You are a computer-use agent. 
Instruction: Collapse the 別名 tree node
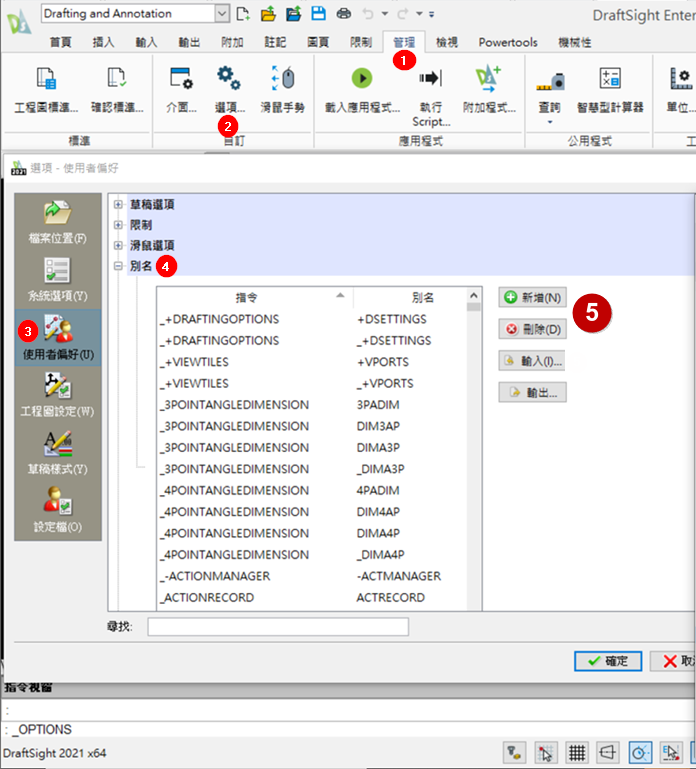[118, 266]
